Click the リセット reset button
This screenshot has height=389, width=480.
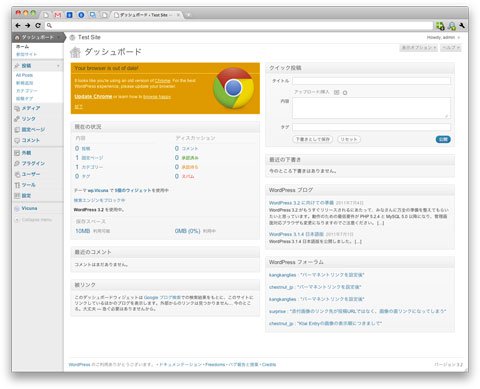pos(349,139)
